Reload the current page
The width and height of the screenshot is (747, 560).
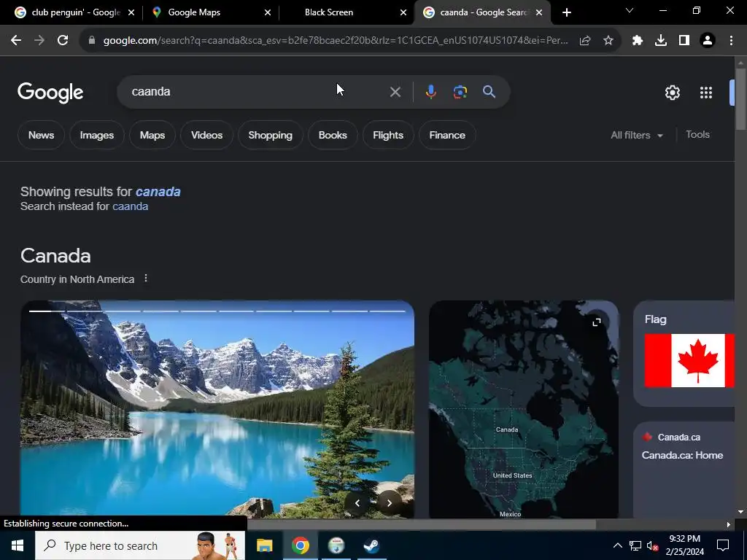(63, 41)
